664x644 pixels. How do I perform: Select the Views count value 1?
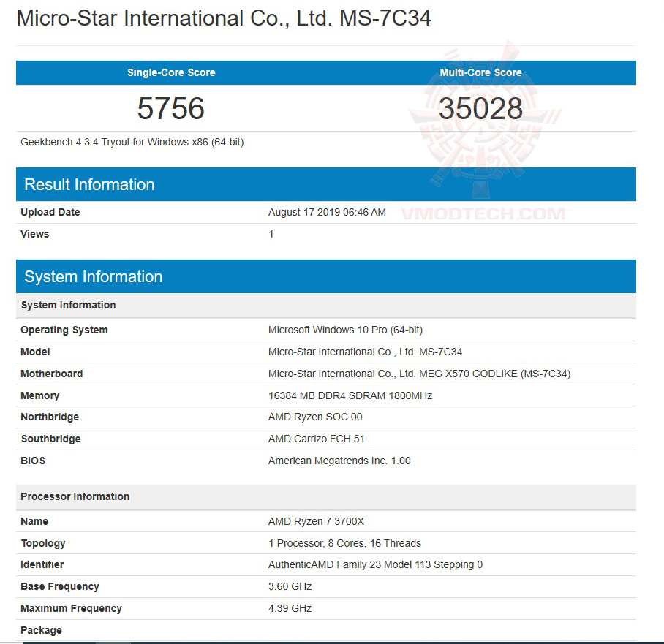[271, 234]
